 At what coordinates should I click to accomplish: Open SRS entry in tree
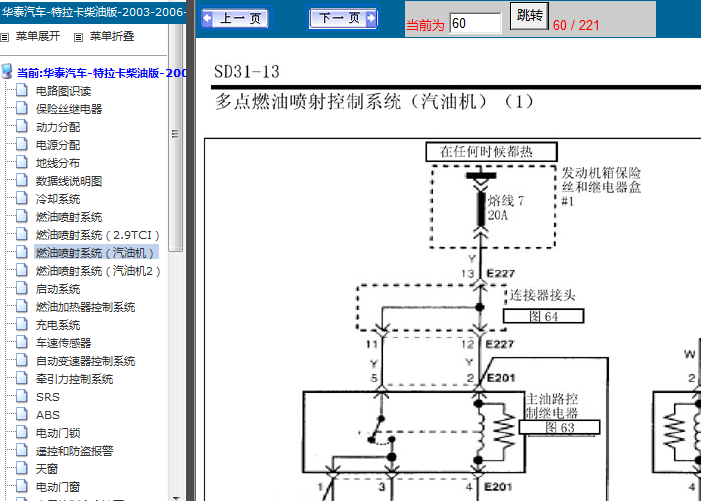click(48, 397)
